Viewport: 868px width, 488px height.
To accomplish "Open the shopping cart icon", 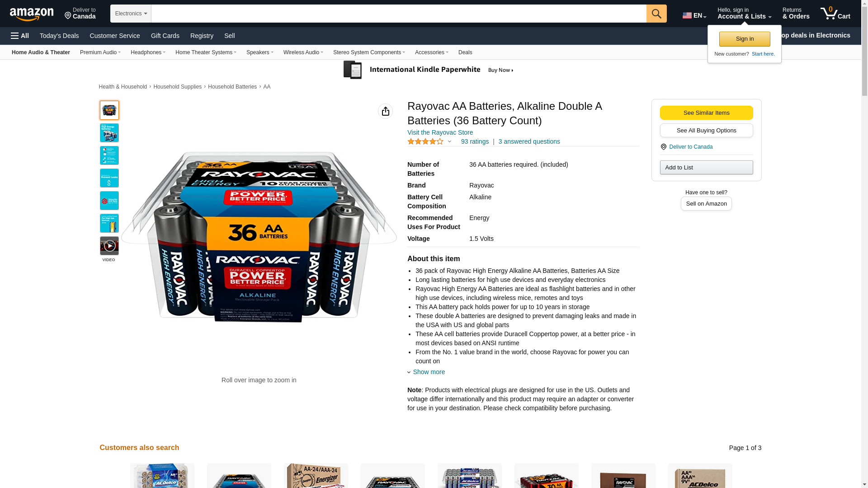I will 835,13.
